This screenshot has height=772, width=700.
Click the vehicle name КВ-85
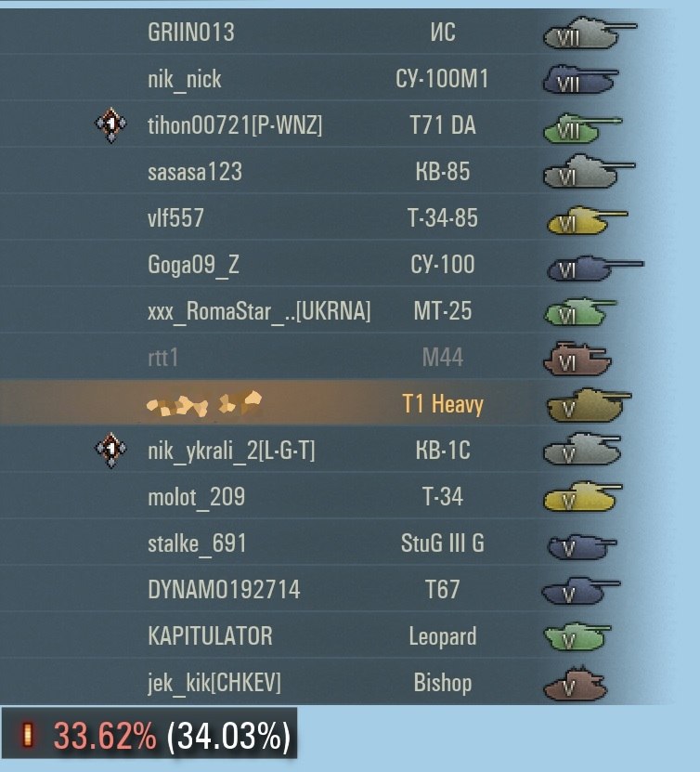coord(443,172)
